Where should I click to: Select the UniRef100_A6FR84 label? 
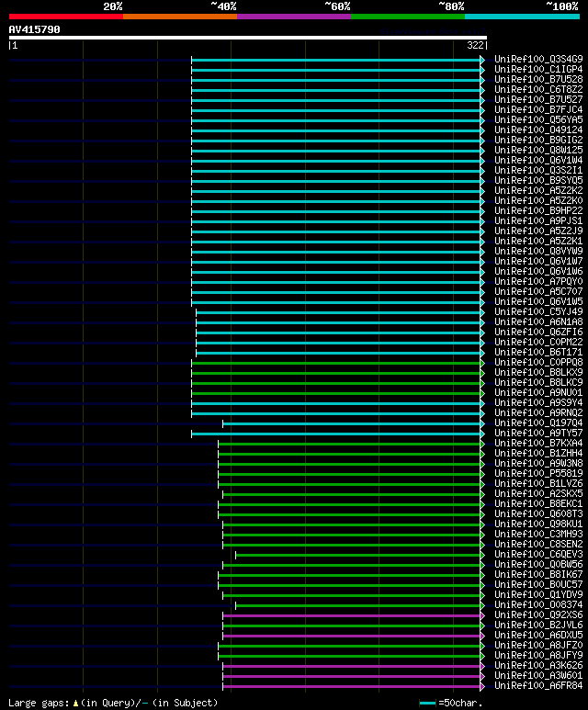[x=538, y=685]
